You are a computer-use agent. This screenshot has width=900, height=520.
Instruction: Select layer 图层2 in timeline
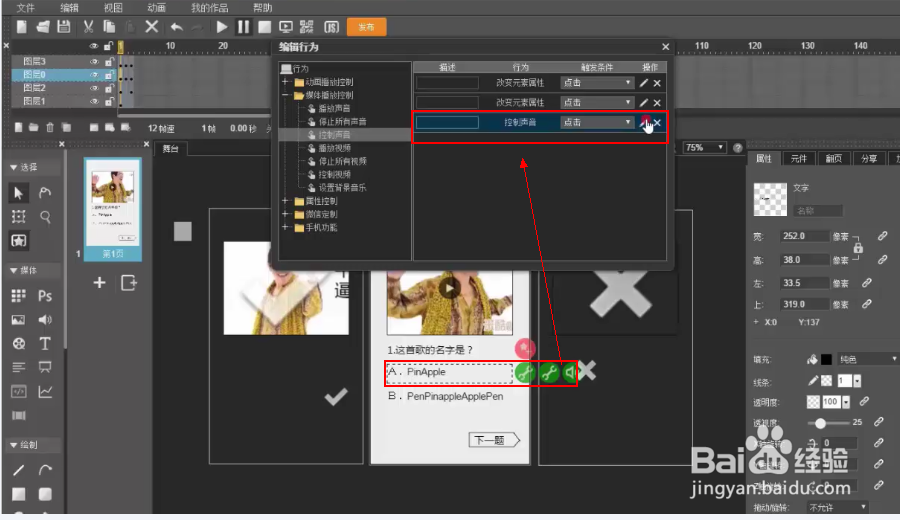pos(34,88)
